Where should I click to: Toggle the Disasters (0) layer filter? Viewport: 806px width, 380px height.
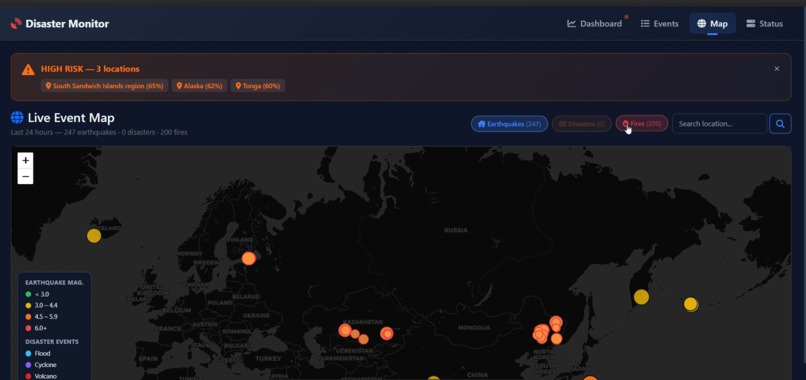click(581, 124)
